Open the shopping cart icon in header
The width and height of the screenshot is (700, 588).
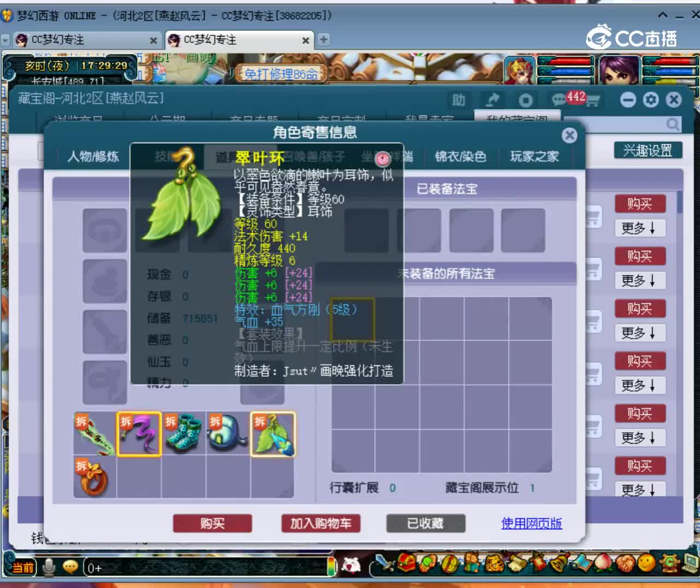click(592, 101)
